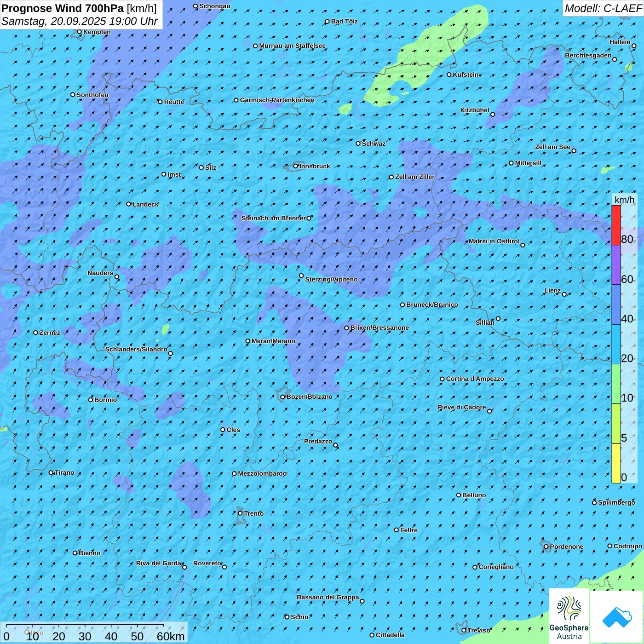Viewport: 644px width, 644px height.
Task: Click the 'Murnau am Staffelsee' label
Action: [293, 46]
